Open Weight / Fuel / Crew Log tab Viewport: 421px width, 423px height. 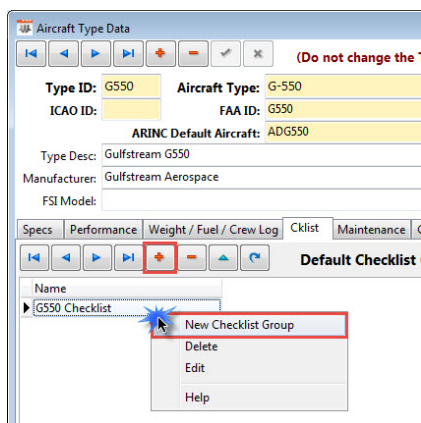point(213,230)
